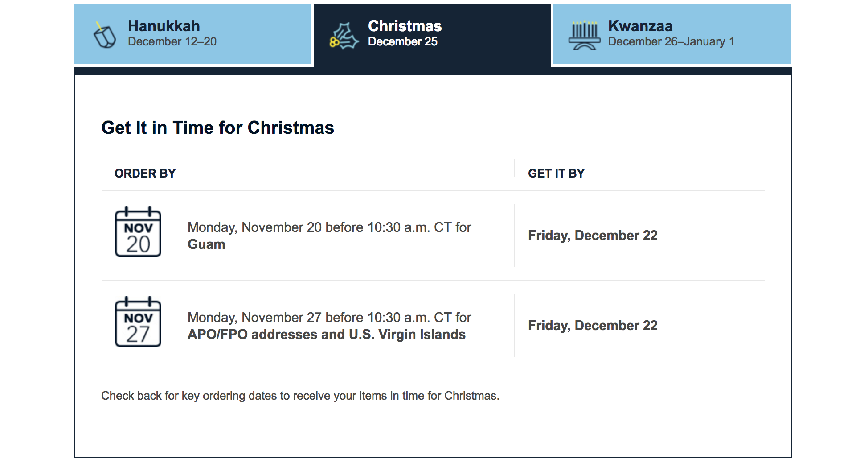Click the kinara icon on the Kwanzaa tab
868x463 pixels.
[585, 34]
